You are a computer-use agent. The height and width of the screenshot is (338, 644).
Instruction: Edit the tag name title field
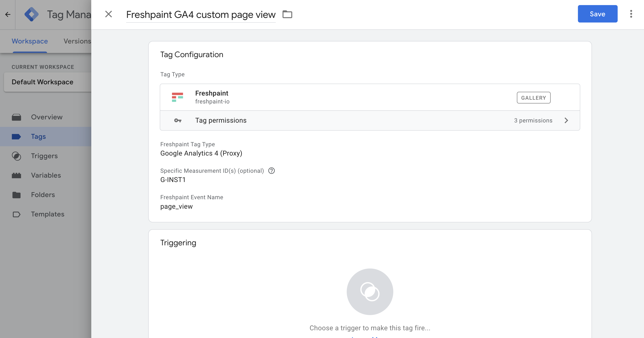(201, 15)
